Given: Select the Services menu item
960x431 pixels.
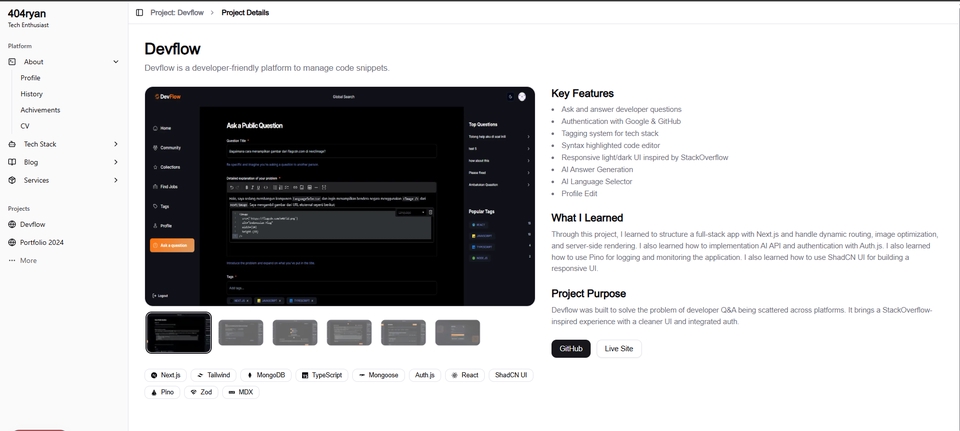Looking at the screenshot, I should [64, 180].
